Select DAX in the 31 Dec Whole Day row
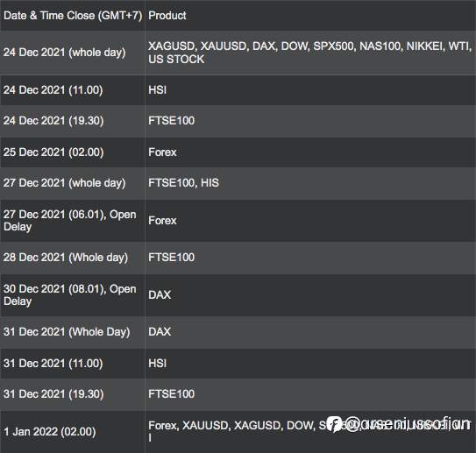 [160, 331]
